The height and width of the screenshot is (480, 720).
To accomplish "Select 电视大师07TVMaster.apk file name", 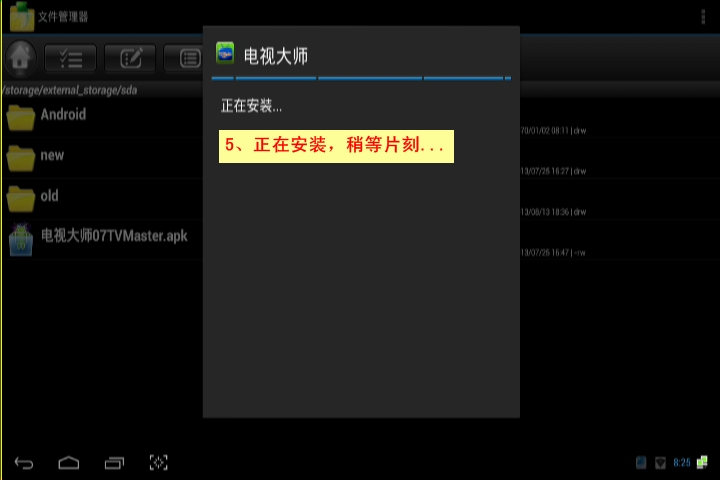I will click(x=114, y=236).
